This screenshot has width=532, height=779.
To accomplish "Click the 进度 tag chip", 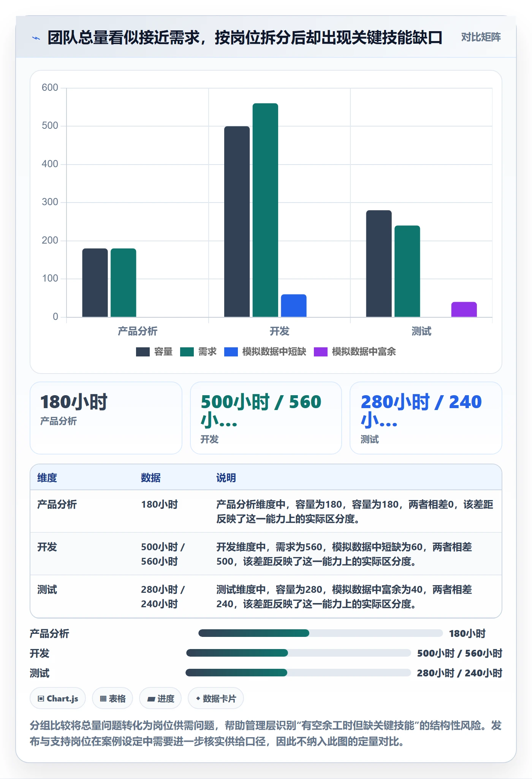I will pyautogui.click(x=160, y=698).
